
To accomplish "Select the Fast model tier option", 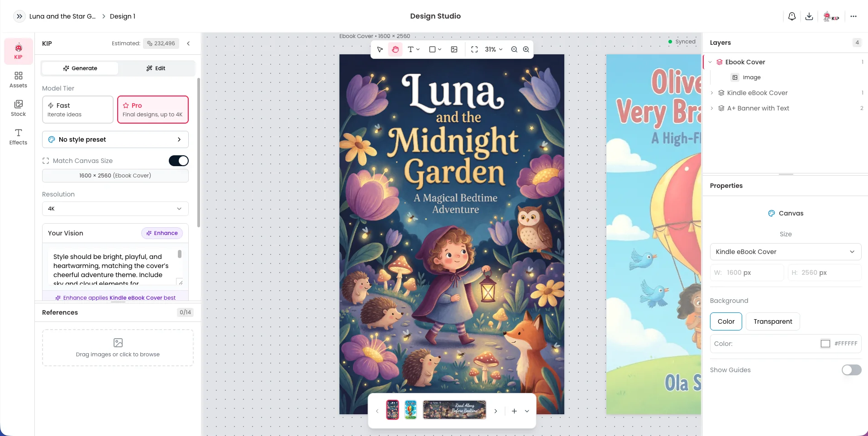I will point(77,110).
